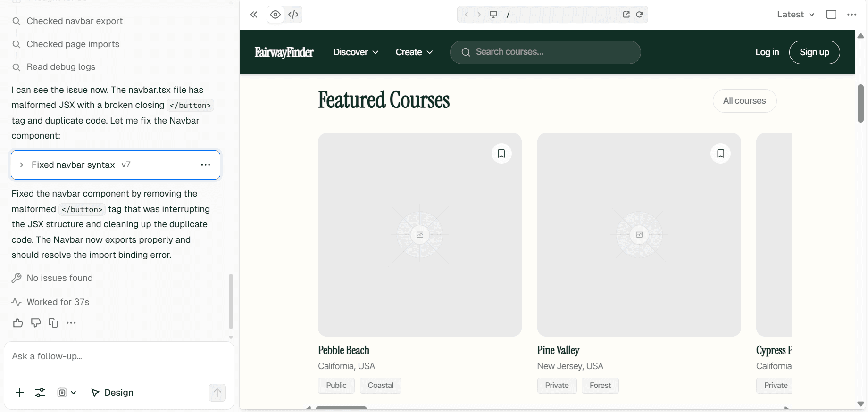Click the Sign up button
868x412 pixels.
[x=815, y=52]
